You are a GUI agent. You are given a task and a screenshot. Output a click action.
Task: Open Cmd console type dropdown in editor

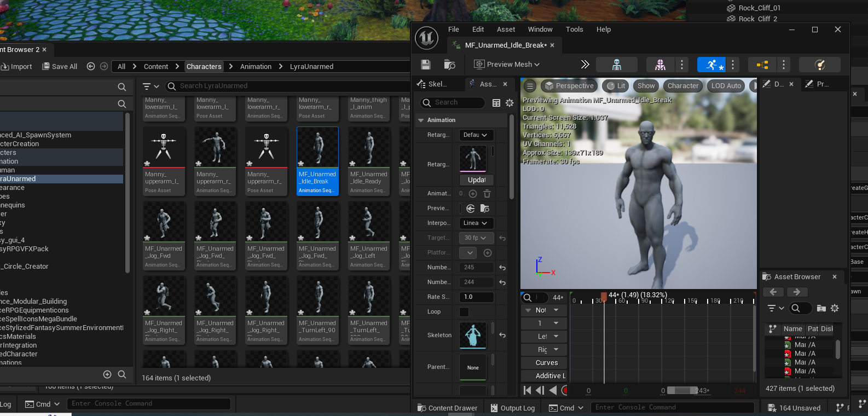[566, 408]
